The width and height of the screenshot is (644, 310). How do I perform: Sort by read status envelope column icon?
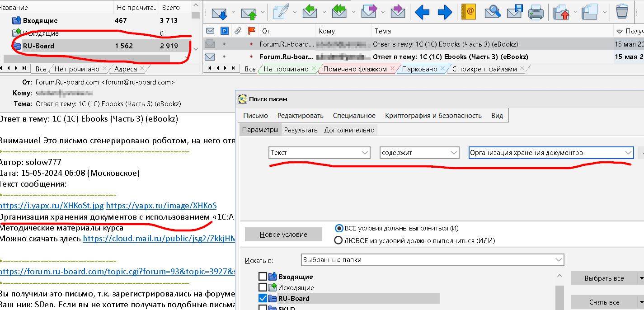point(210,31)
